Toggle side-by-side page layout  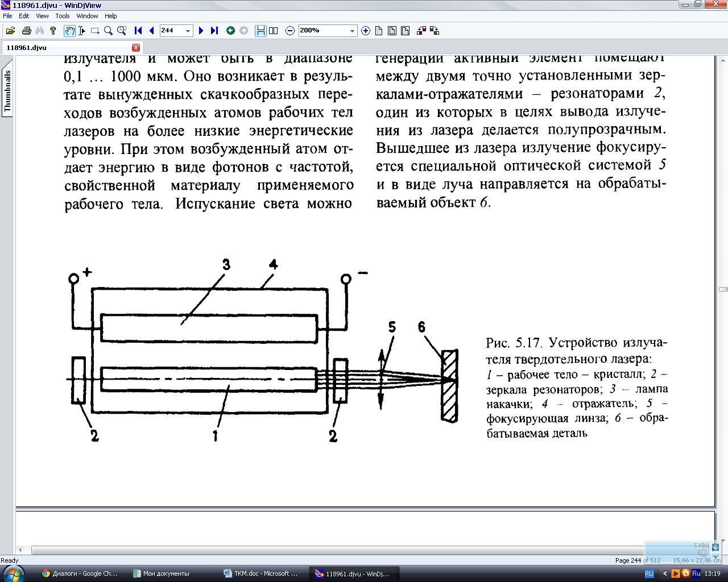(274, 31)
